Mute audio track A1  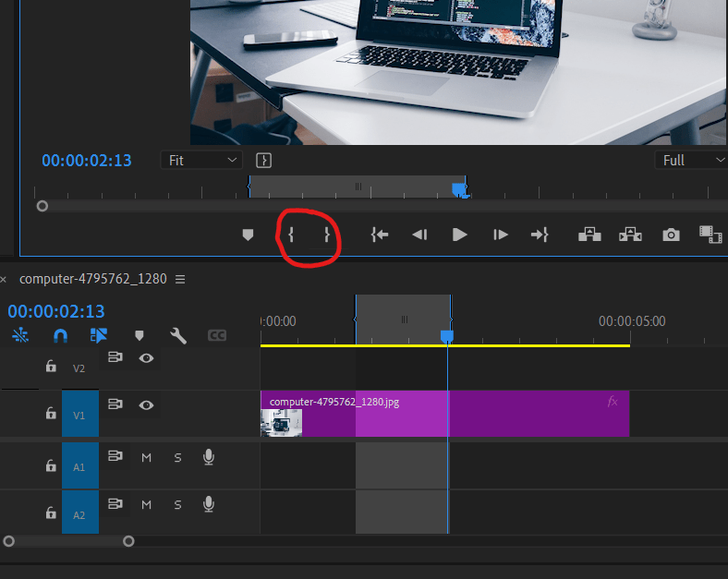click(x=146, y=457)
